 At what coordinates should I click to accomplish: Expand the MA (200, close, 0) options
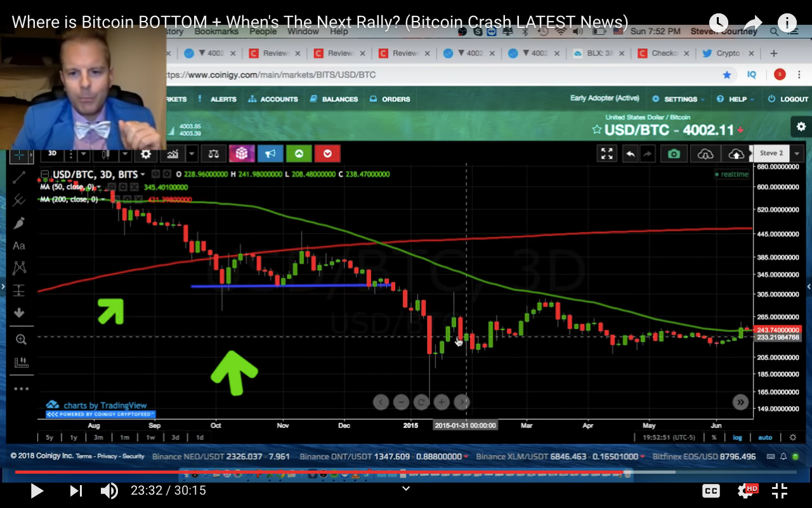click(103, 199)
